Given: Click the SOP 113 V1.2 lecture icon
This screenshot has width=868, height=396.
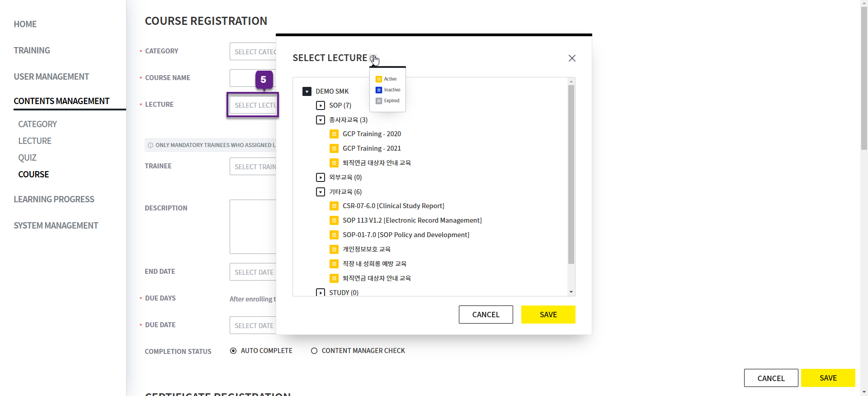Looking at the screenshot, I should click(334, 220).
